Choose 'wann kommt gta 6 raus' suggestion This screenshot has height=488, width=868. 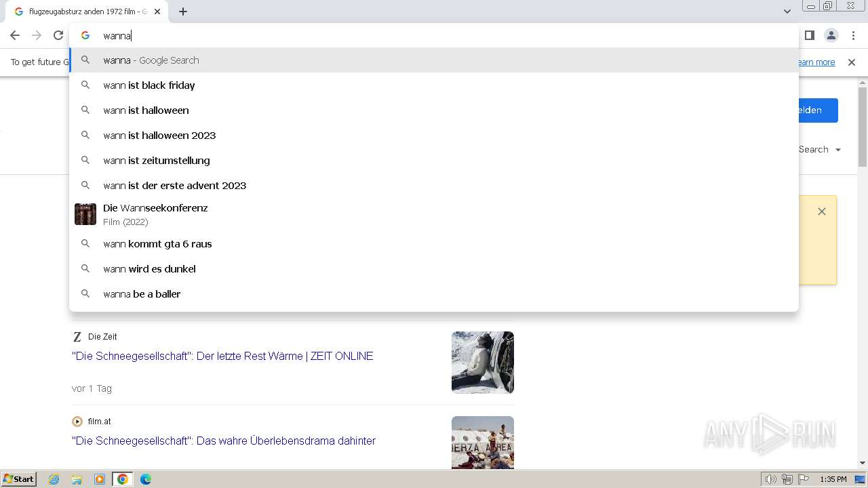coord(434,244)
